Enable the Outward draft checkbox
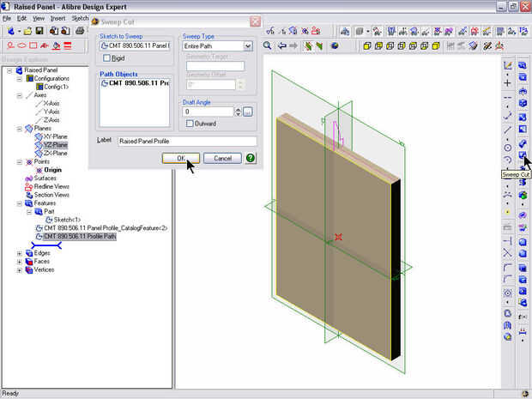 point(190,124)
